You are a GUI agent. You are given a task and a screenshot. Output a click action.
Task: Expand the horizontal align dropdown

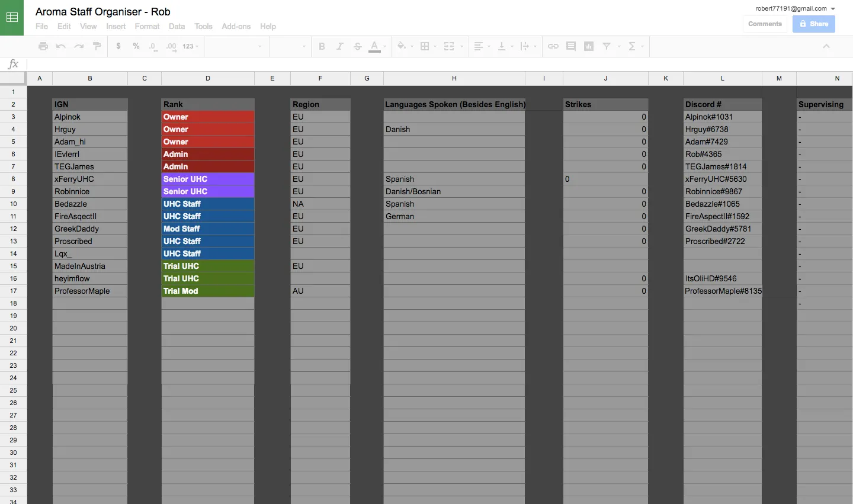(482, 46)
